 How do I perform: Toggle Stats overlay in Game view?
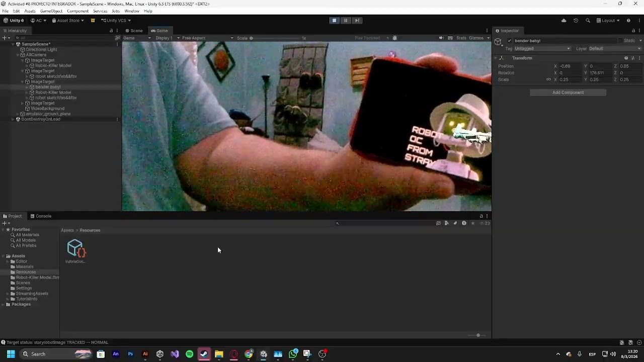point(461,38)
